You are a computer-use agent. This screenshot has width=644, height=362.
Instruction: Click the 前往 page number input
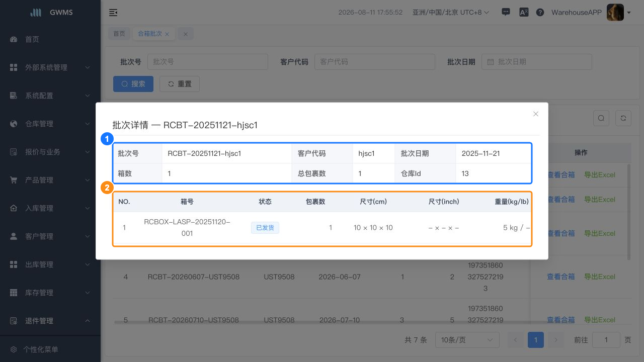click(x=606, y=340)
